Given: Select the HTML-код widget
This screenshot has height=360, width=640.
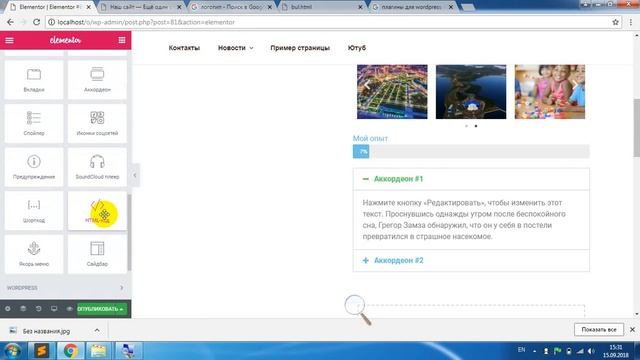Looking at the screenshot, I should click(97, 211).
